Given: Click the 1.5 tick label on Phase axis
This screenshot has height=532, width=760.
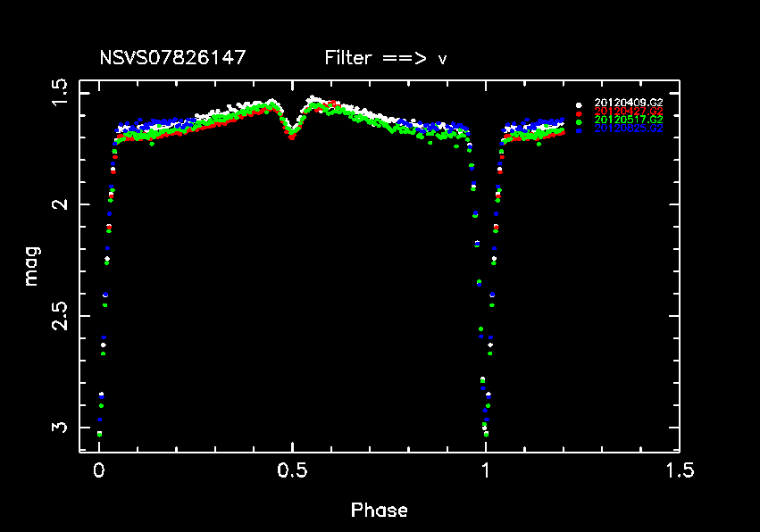Looking at the screenshot, I should click(680, 470).
